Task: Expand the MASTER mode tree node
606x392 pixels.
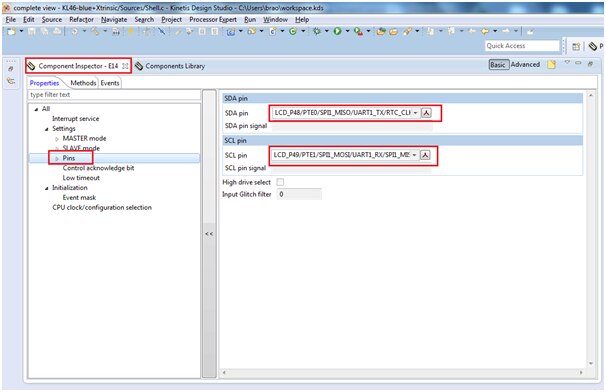Action: tap(57, 139)
